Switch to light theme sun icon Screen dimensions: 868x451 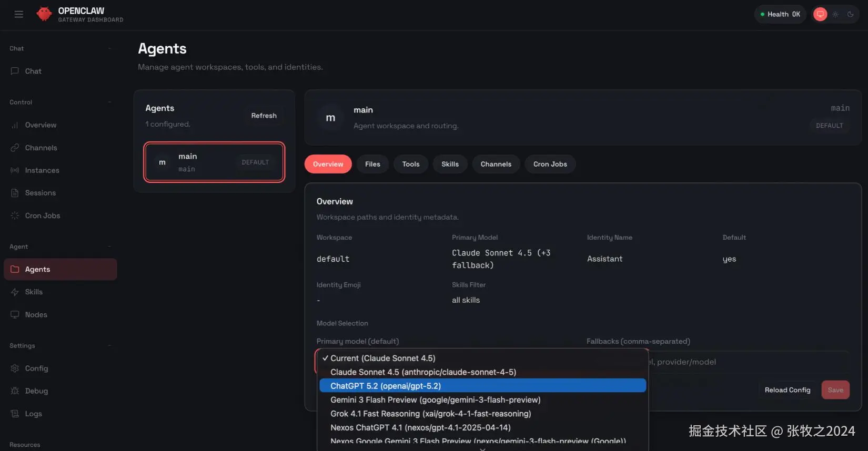tap(835, 14)
